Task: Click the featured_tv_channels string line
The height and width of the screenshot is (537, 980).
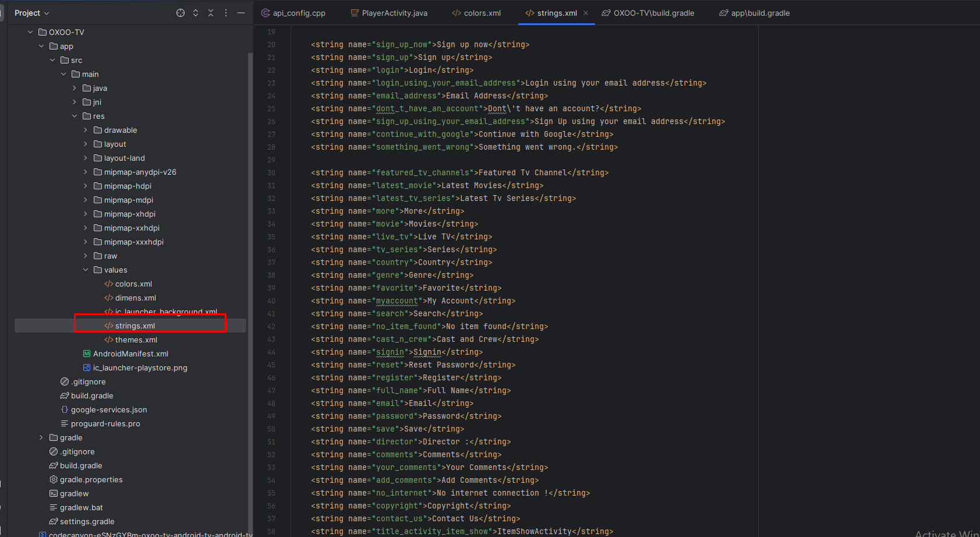Action: click(460, 172)
